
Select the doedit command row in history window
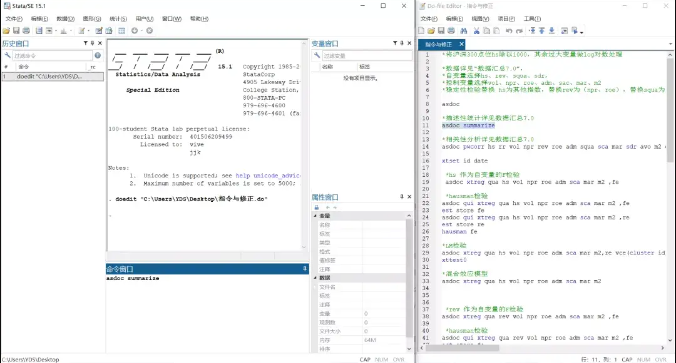click(52, 76)
